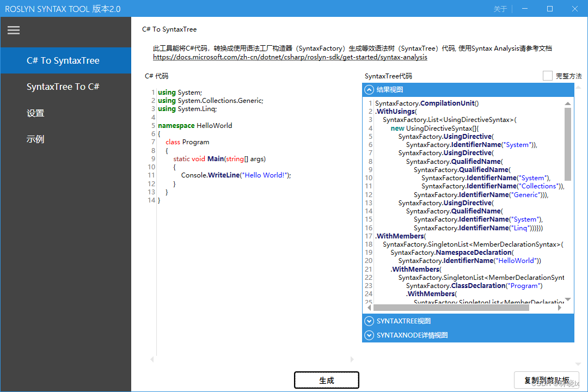The width and height of the screenshot is (588, 392).
Task: Open the Microsoft syntax-analysis docs link
Action: coord(290,57)
